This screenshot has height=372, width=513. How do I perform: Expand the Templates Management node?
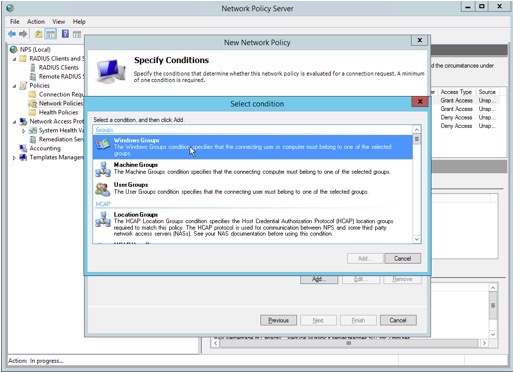tap(14, 158)
